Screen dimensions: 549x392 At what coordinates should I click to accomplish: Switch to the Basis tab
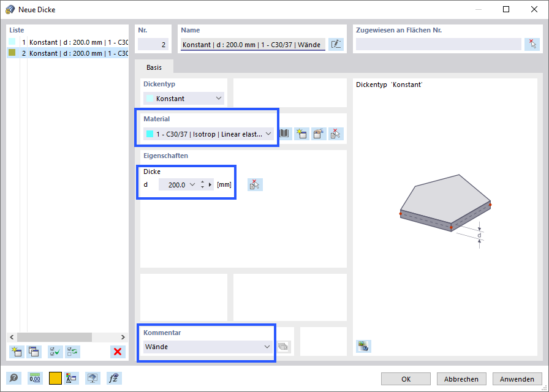tap(154, 67)
